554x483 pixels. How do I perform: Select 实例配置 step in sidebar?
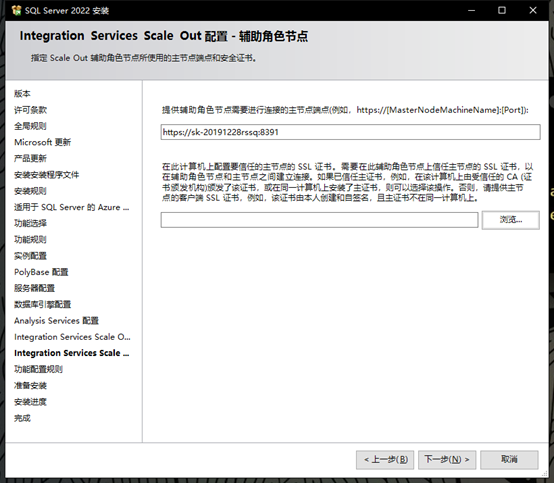tap(30, 256)
